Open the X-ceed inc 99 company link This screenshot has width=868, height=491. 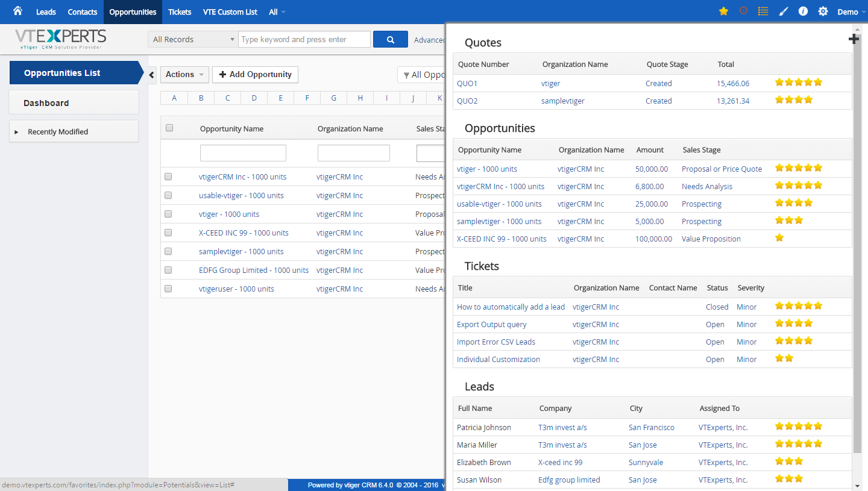coord(561,462)
